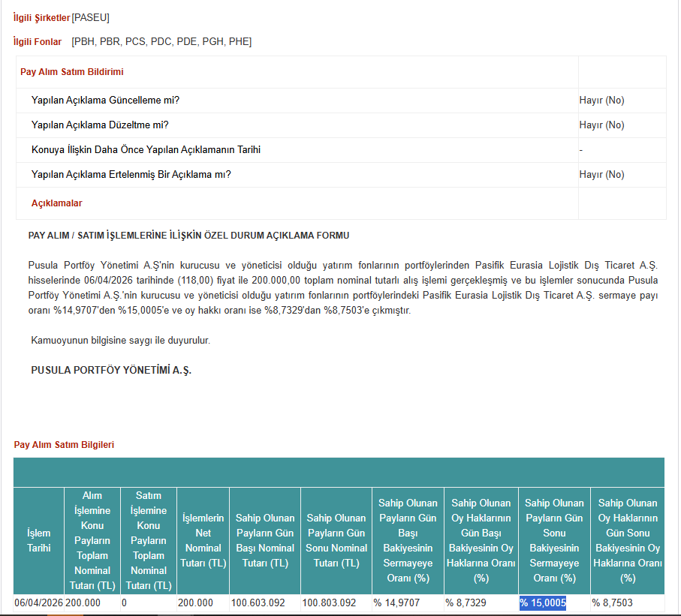
Task: Select the row 'Yapılan Açıklama Düzeltme mi?'
Action: [341, 125]
